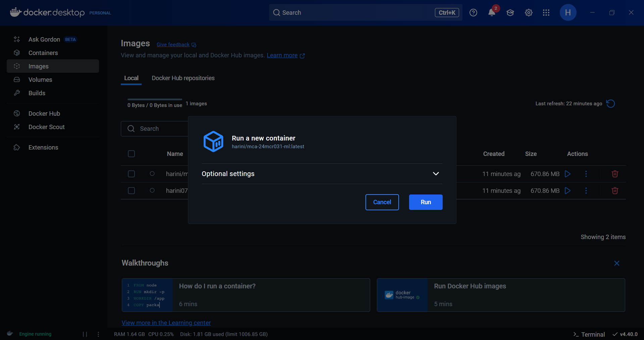Go to Volumes in sidebar

click(x=53, y=79)
